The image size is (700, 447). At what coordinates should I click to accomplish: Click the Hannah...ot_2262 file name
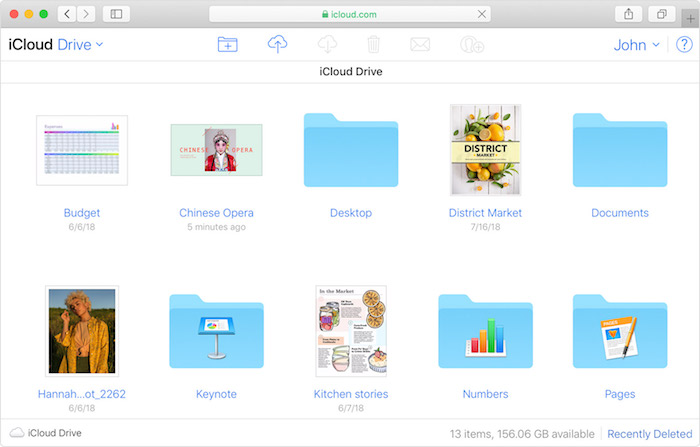pyautogui.click(x=82, y=394)
